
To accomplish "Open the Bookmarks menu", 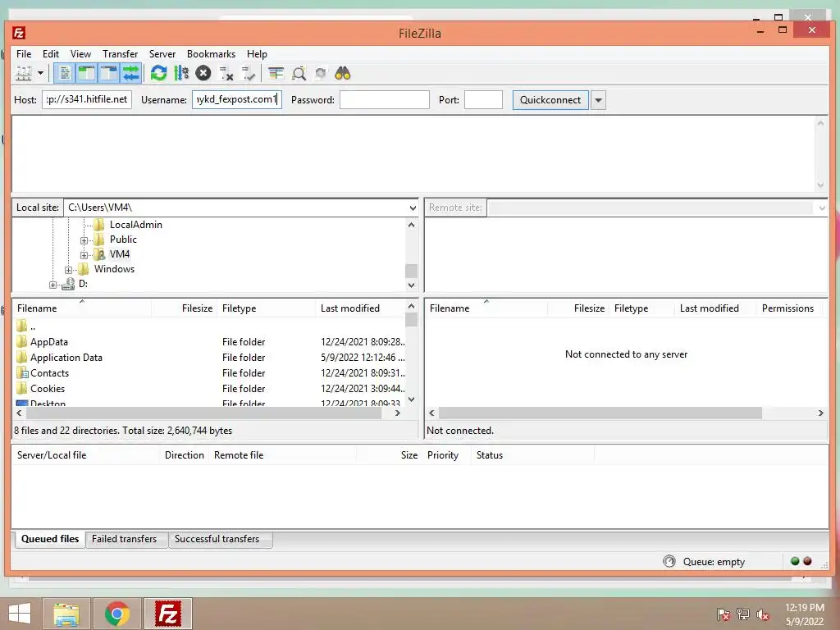I will click(x=211, y=54).
